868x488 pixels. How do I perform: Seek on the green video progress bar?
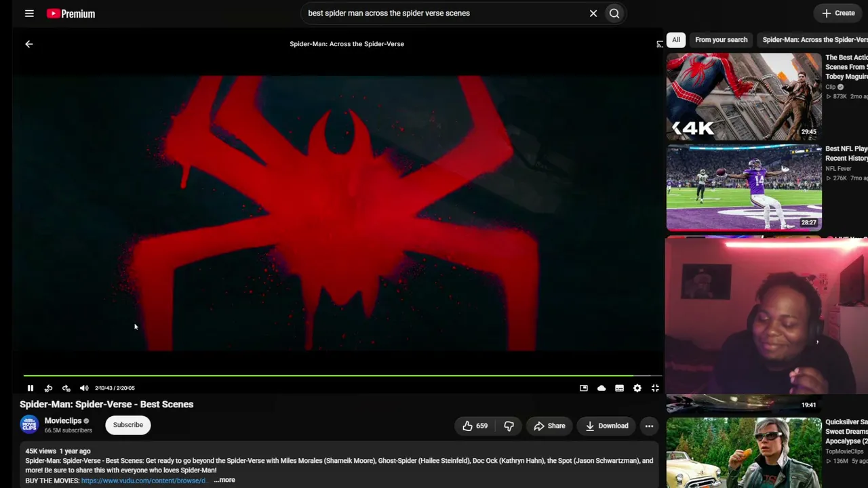pos(342,375)
